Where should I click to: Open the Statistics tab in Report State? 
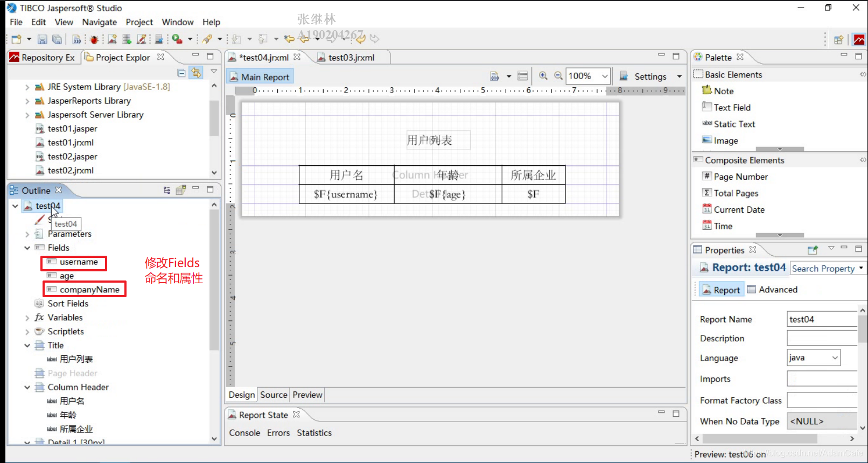click(x=314, y=433)
